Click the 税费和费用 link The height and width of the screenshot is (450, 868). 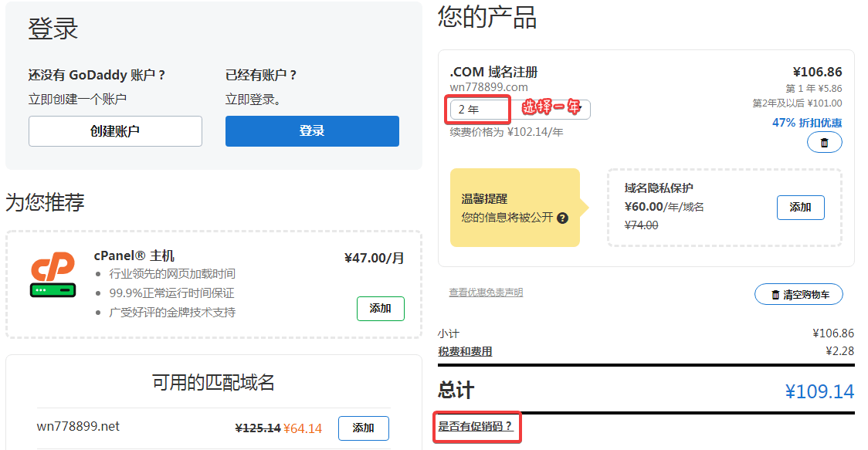pyautogui.click(x=465, y=351)
